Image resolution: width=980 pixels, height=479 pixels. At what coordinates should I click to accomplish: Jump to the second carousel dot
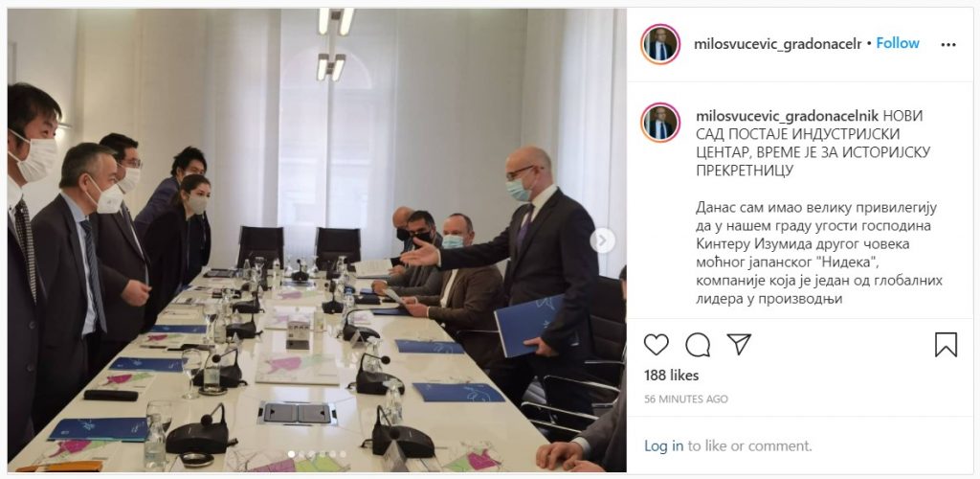(x=301, y=455)
